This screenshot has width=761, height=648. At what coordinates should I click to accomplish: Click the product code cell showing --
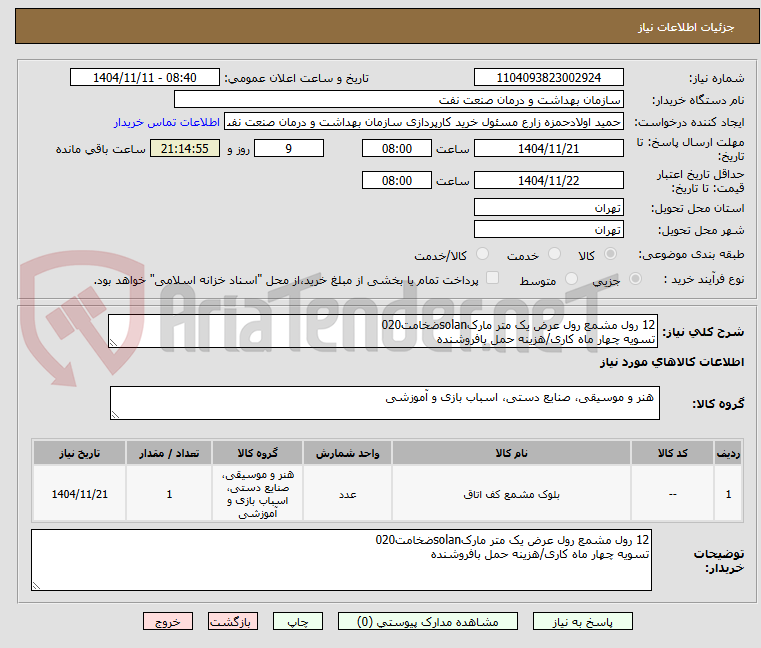[673, 494]
